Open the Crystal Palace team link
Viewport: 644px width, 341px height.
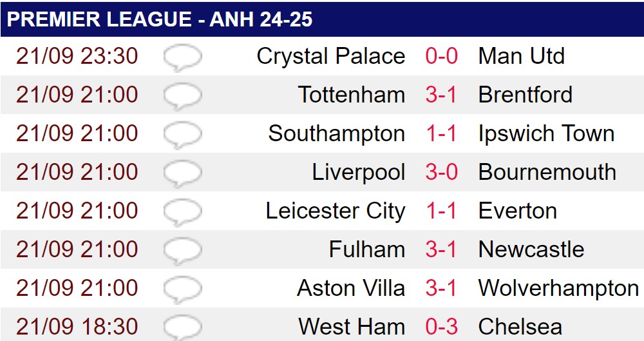tap(331, 57)
